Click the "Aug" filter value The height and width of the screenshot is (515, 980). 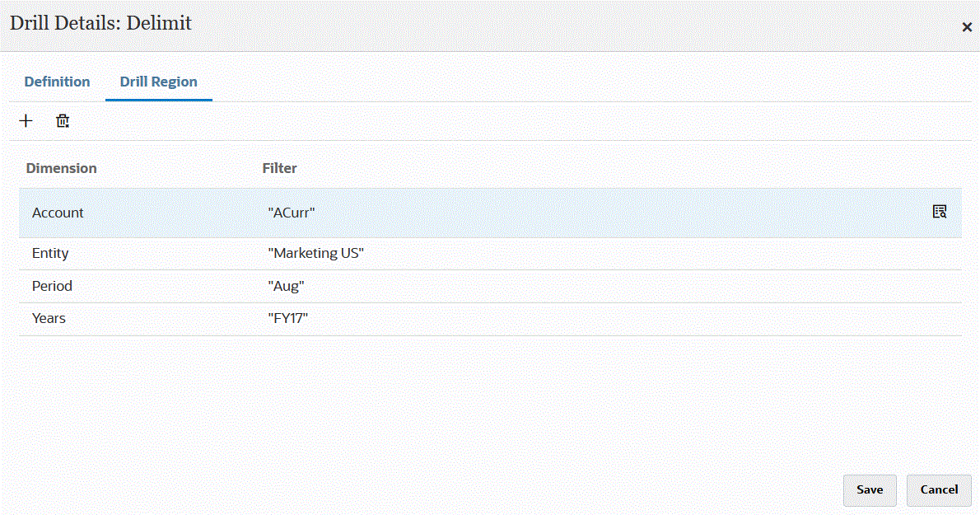pos(286,286)
